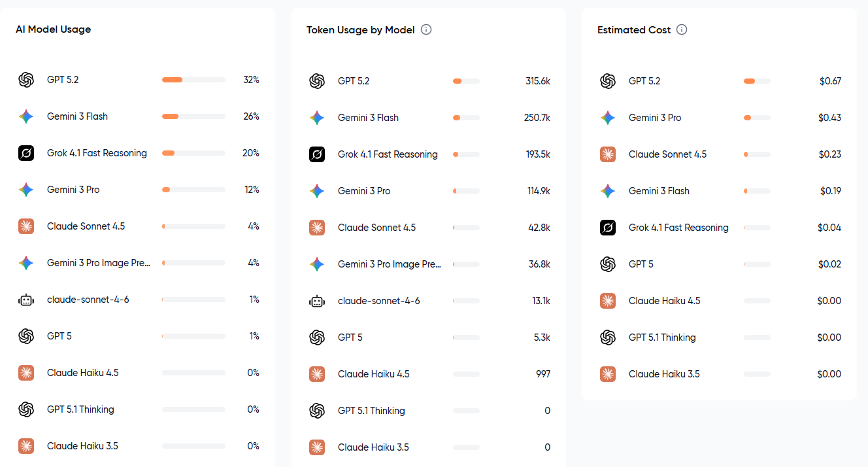This screenshot has width=868, height=467.
Task: Click the info icon beside Token Usage by Model
Action: pos(426,29)
